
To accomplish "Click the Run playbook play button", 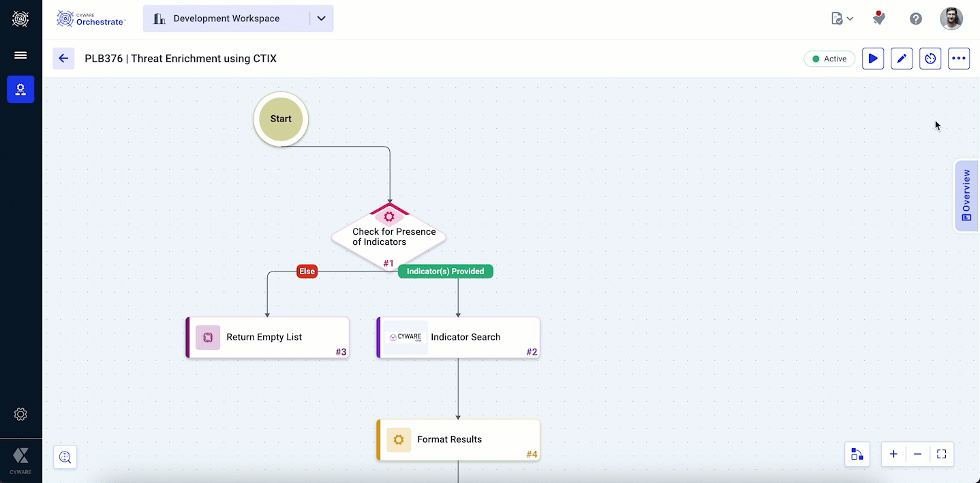I will [873, 59].
